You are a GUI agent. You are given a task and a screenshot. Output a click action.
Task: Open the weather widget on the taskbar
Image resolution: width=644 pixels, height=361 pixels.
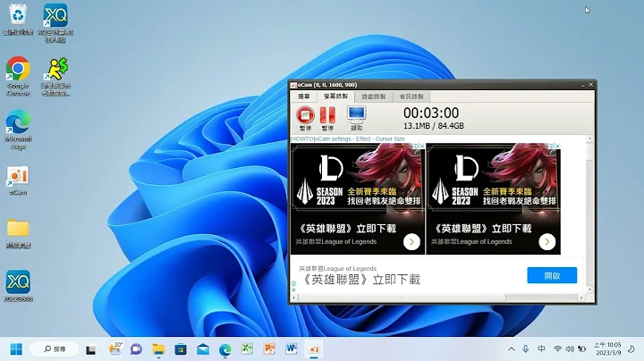click(x=115, y=348)
